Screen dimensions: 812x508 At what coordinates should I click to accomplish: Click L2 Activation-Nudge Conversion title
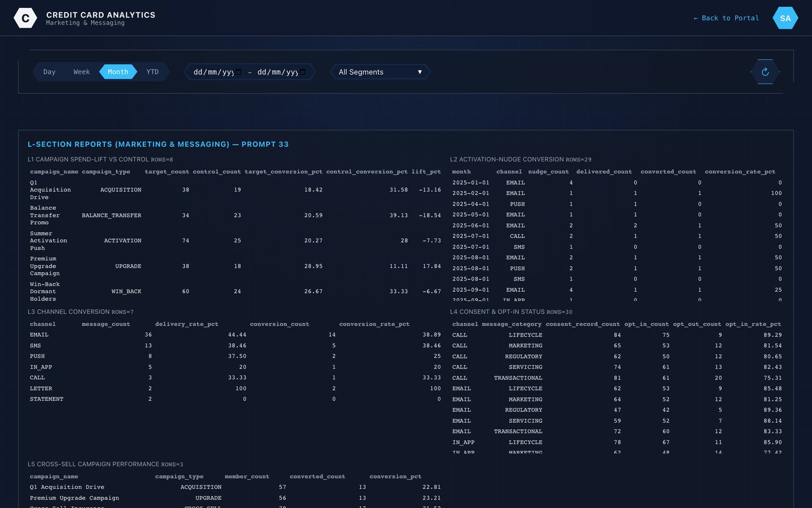pos(520,160)
